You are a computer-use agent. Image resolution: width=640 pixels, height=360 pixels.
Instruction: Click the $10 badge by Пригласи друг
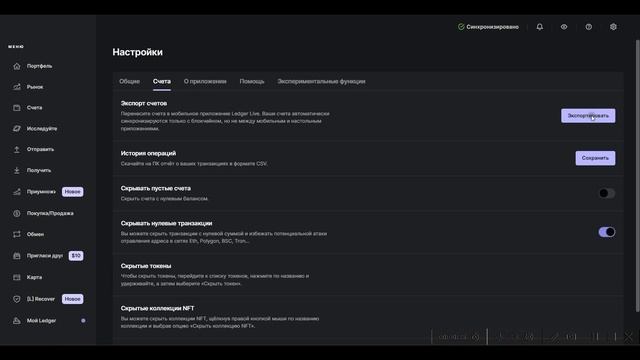click(76, 256)
